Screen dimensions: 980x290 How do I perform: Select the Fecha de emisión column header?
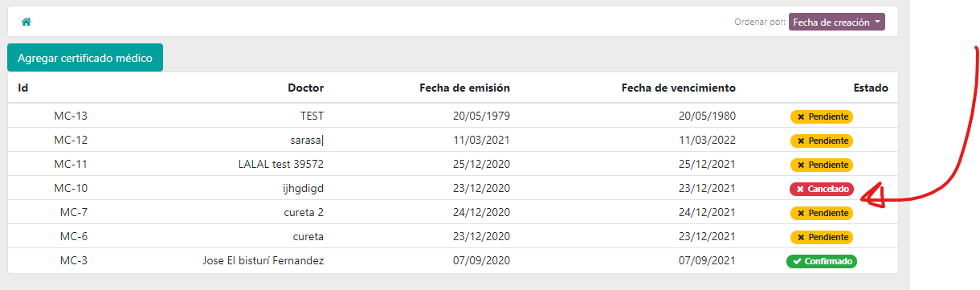coord(465,88)
